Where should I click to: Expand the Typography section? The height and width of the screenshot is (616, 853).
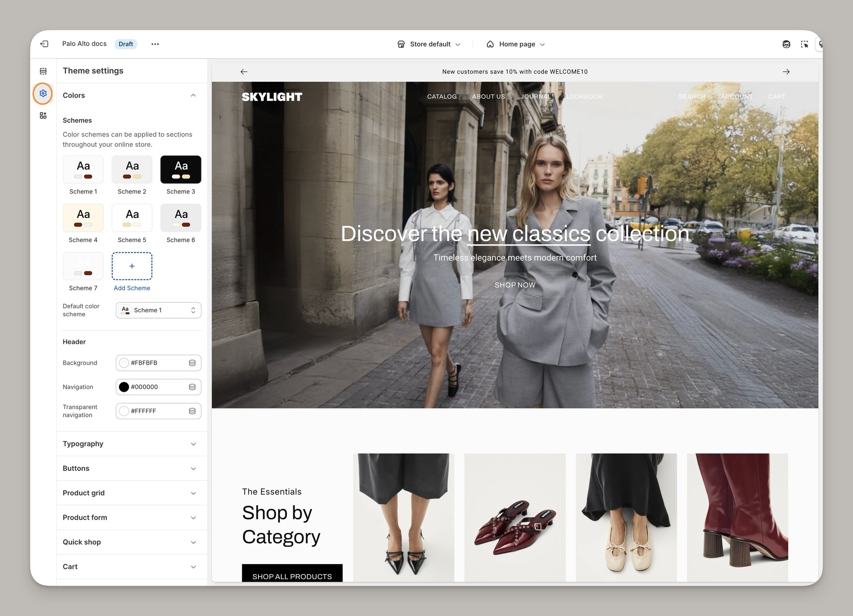pyautogui.click(x=193, y=444)
